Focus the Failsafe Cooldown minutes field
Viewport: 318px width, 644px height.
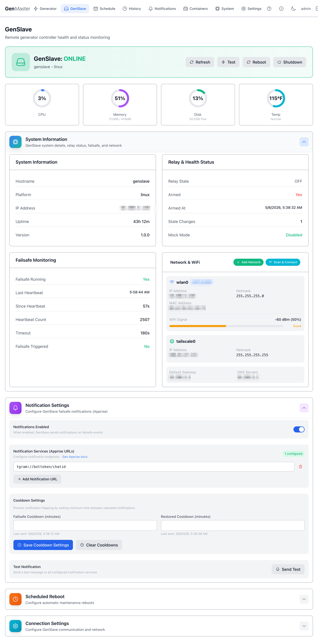[85, 525]
